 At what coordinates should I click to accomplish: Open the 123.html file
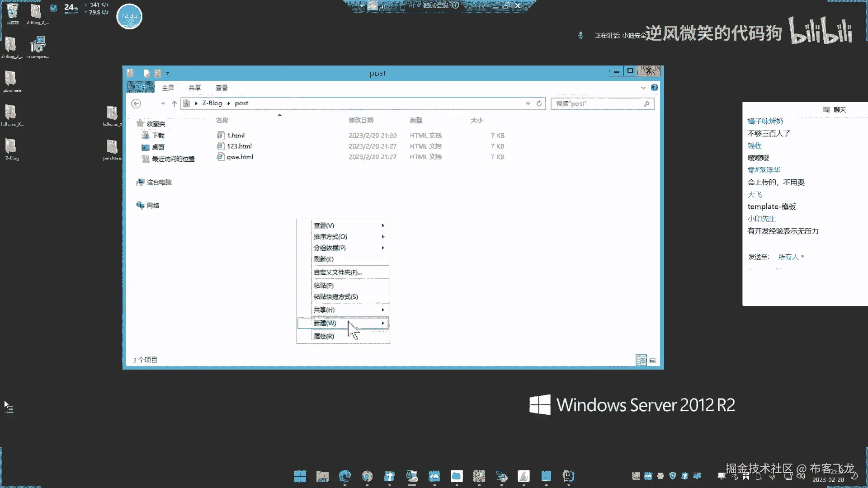click(x=239, y=146)
